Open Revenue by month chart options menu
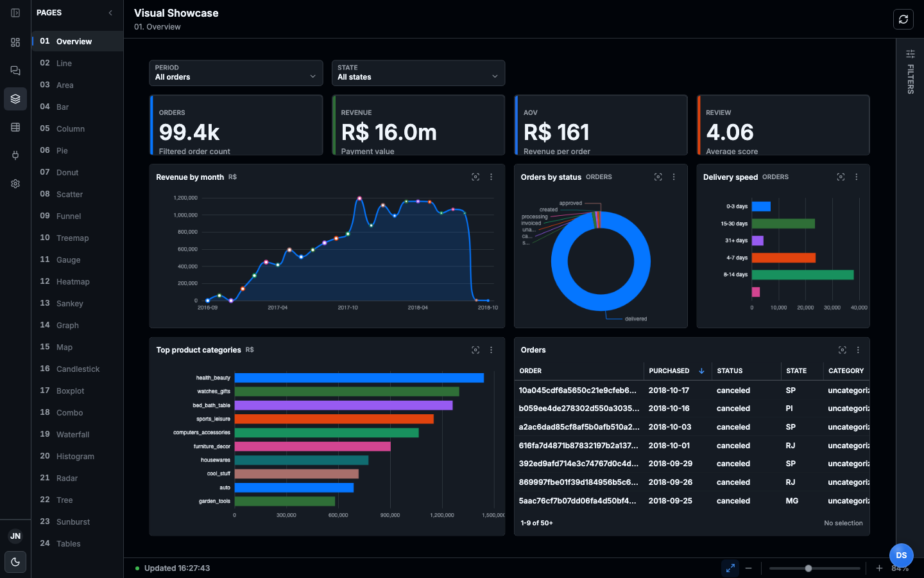This screenshot has height=578, width=924. coord(492,177)
